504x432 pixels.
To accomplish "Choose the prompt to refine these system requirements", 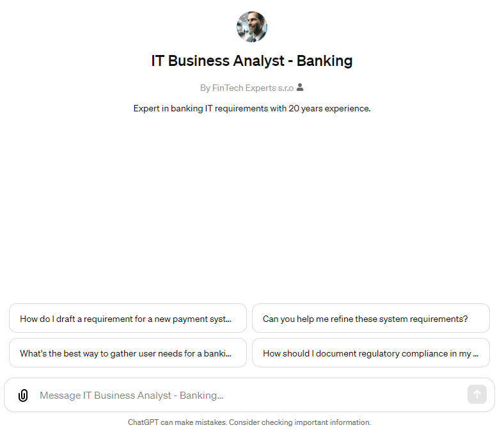I will [x=371, y=318].
